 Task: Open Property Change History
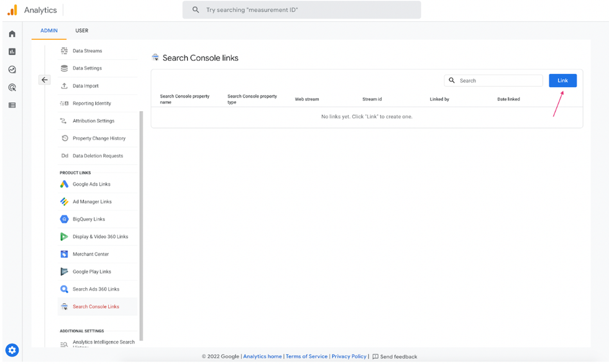99,139
